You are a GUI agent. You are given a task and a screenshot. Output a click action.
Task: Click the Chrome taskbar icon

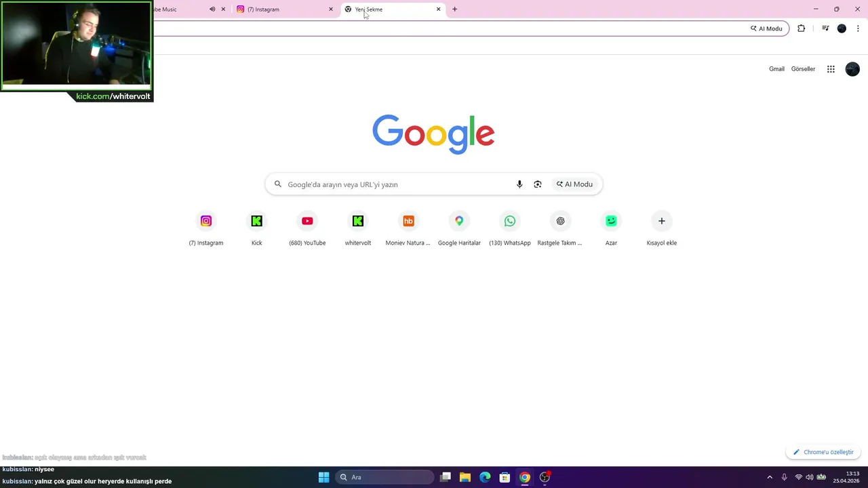524,477
